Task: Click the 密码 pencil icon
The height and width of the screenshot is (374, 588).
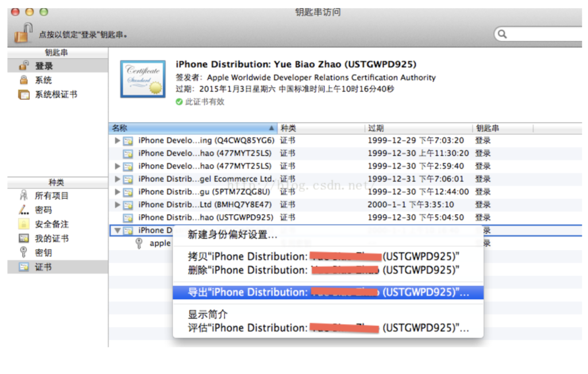Action: 24,210
